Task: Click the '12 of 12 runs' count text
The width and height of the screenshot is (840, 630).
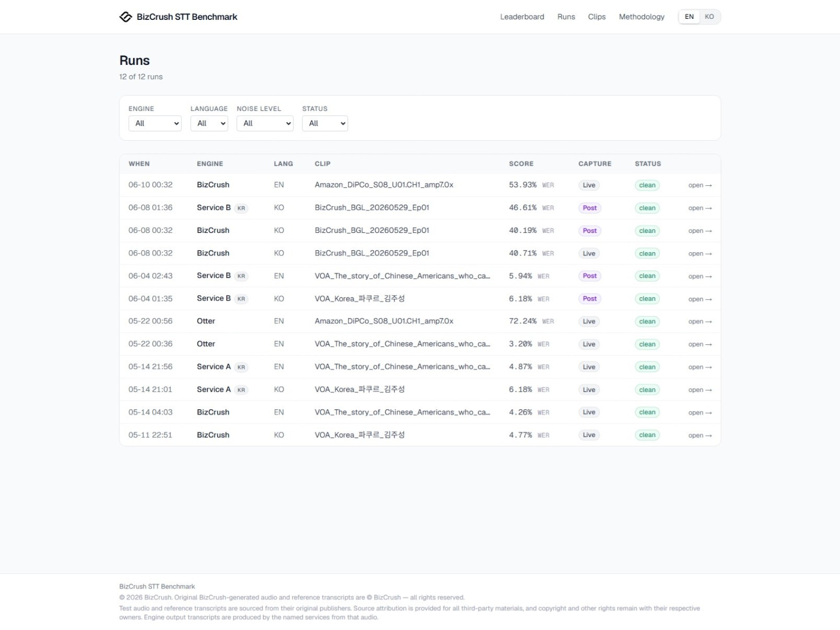Action: (x=141, y=77)
